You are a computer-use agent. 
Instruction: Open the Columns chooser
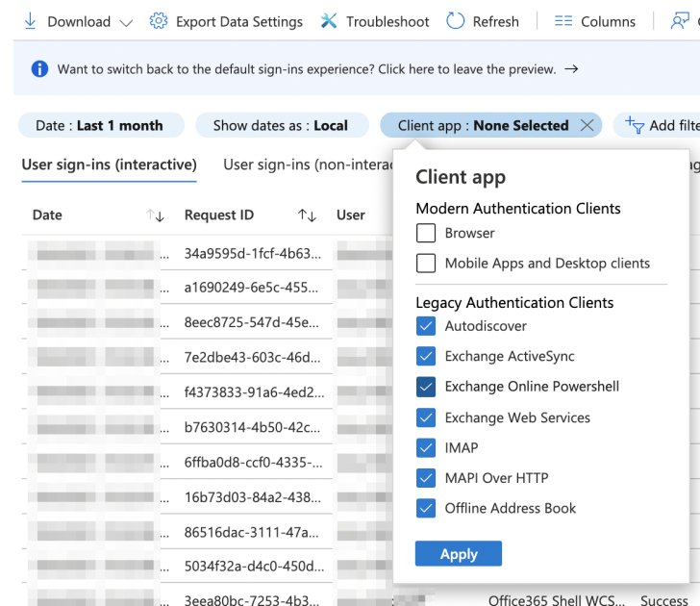(x=594, y=21)
